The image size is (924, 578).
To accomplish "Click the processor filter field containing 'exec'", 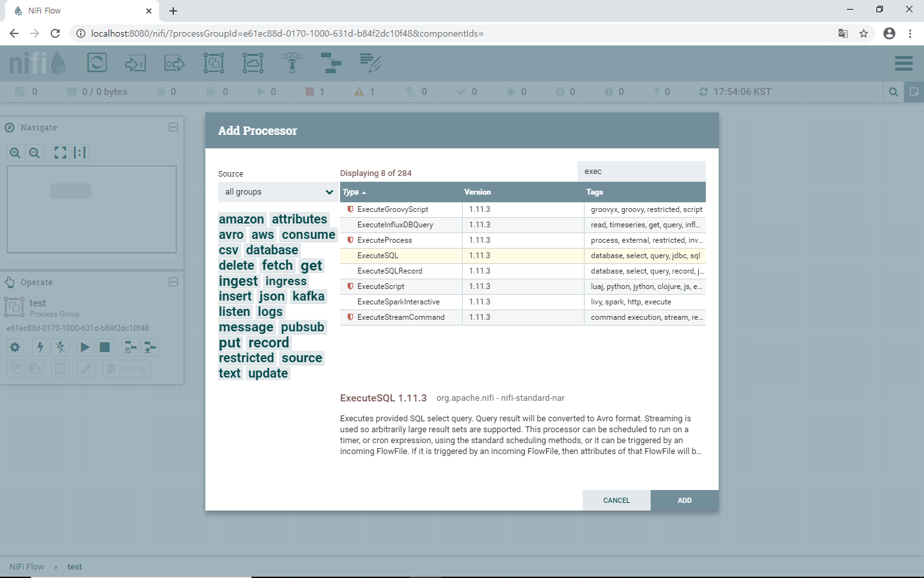I will click(x=642, y=171).
